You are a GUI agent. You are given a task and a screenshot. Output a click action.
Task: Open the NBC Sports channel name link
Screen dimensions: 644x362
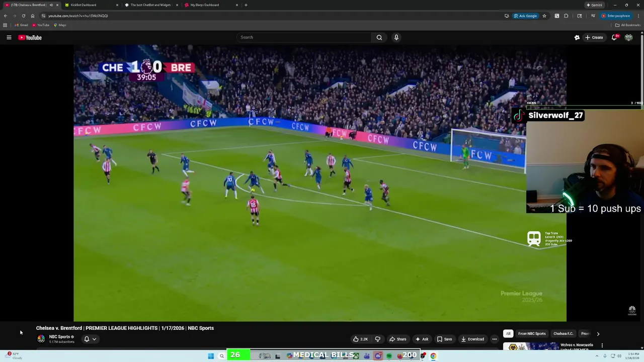tap(59, 337)
